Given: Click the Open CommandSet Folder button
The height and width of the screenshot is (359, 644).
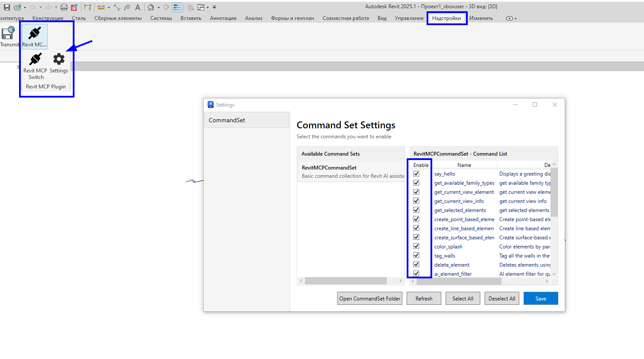Looking at the screenshot, I should [370, 298].
